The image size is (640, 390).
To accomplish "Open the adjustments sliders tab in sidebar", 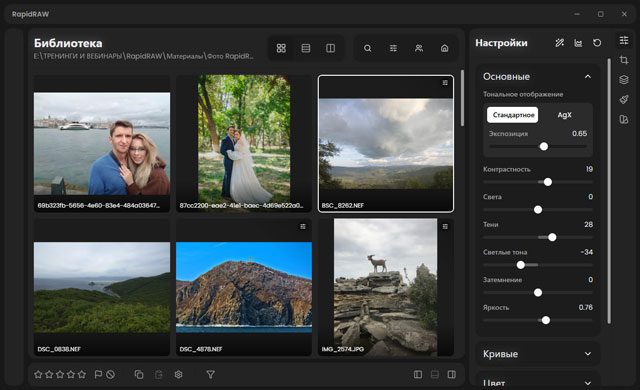I will coord(624,40).
